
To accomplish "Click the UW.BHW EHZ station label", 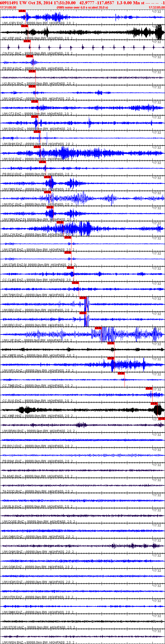I will (x=13, y=144).
